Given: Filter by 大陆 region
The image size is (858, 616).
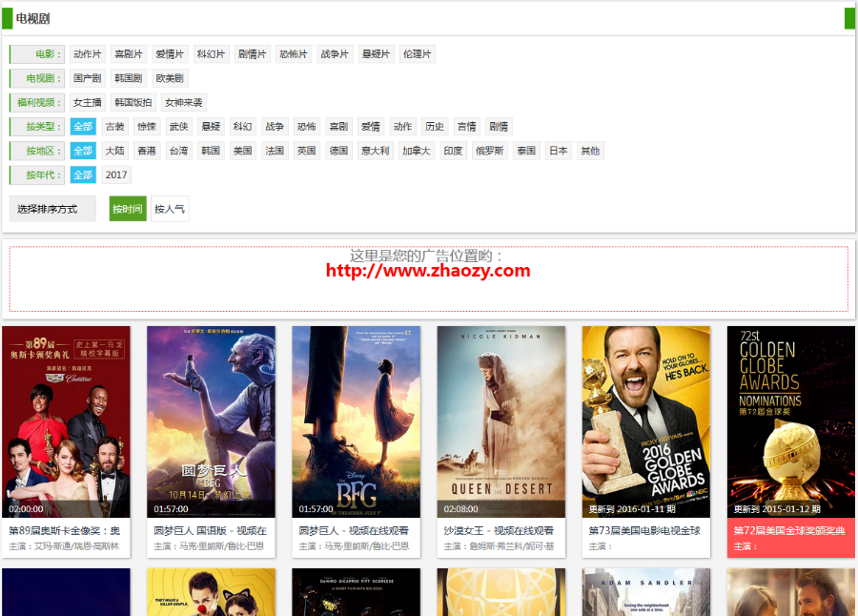Looking at the screenshot, I should pos(115,151).
